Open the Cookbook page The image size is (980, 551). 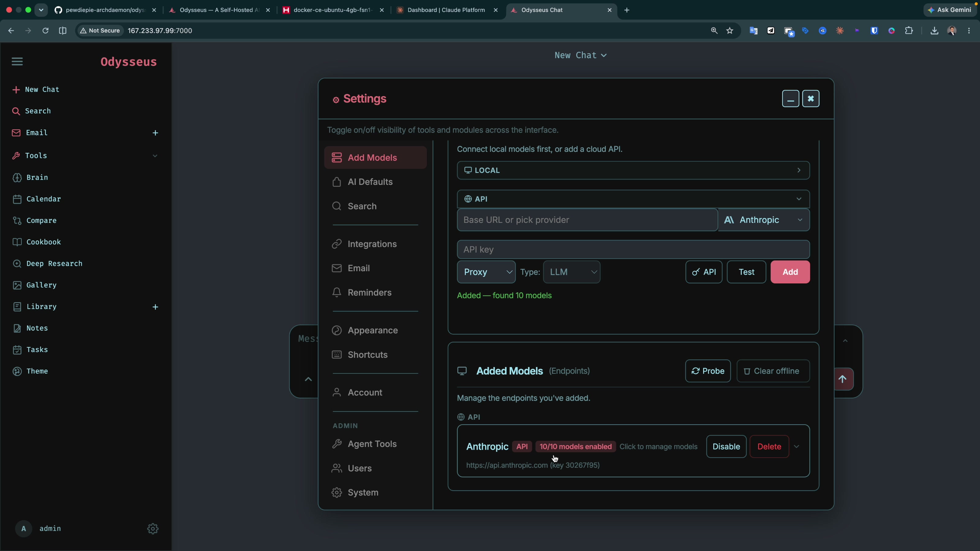(37, 242)
